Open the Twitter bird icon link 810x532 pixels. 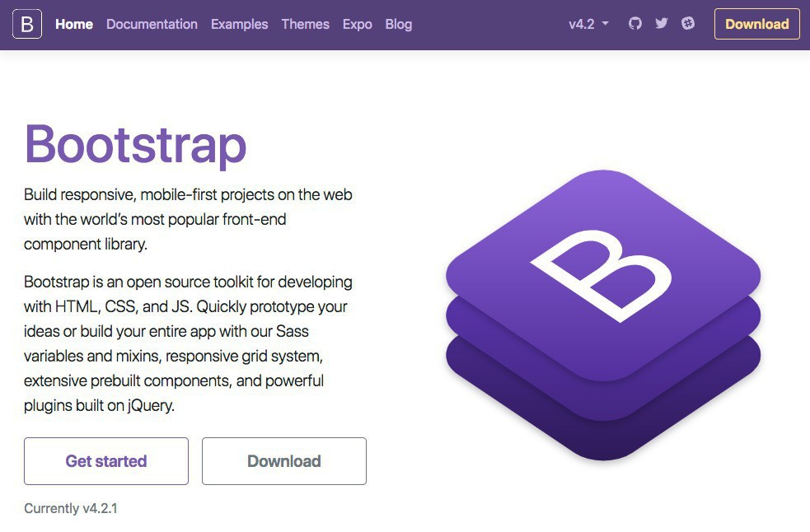(x=661, y=23)
